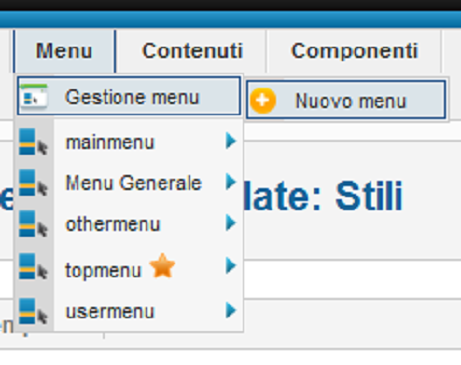Click the Menu Generale item icon
This screenshot has height=365, width=461.
pyautogui.click(x=33, y=183)
